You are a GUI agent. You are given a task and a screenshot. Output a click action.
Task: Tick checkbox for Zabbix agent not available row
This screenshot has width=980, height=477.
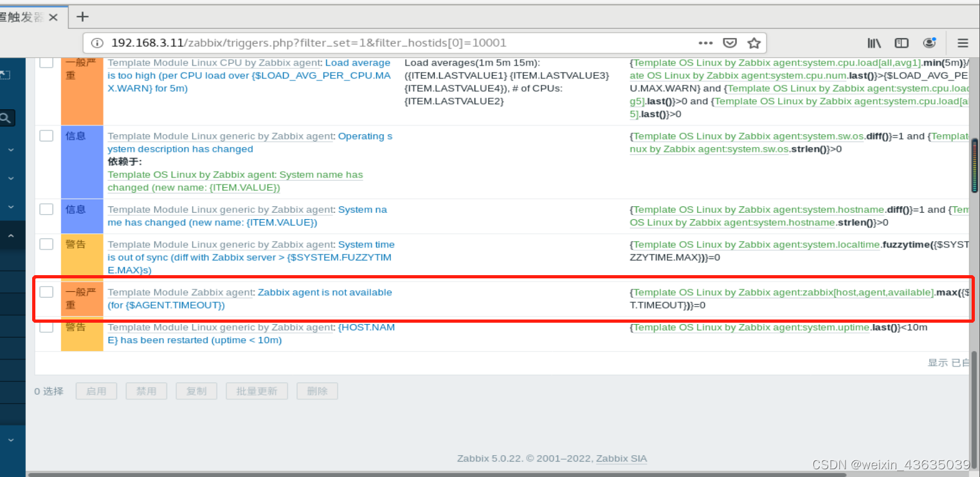(46, 292)
